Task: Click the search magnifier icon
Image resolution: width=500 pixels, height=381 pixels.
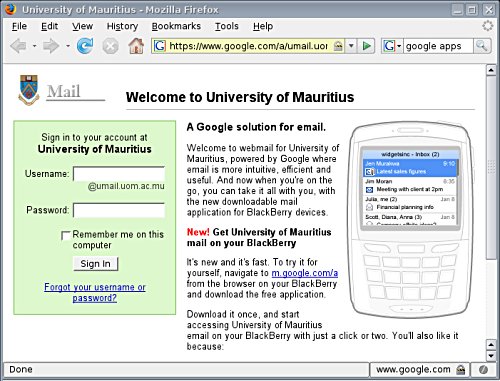Action: pyautogui.click(x=482, y=46)
